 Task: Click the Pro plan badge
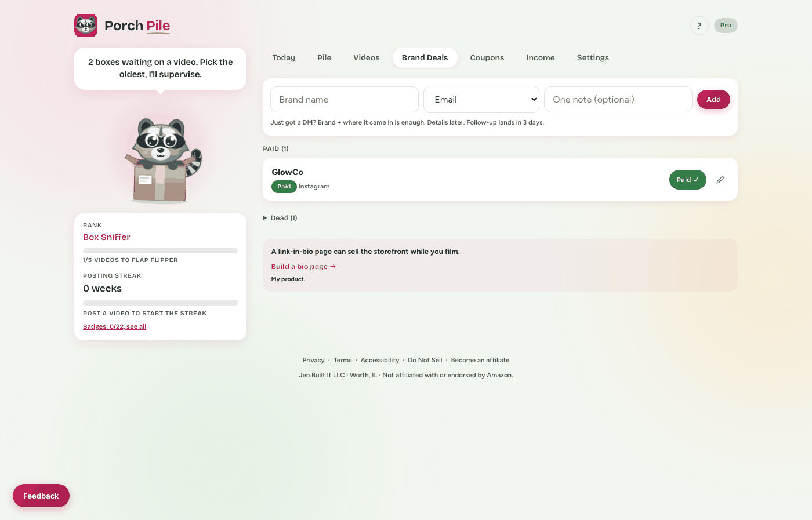pyautogui.click(x=726, y=26)
